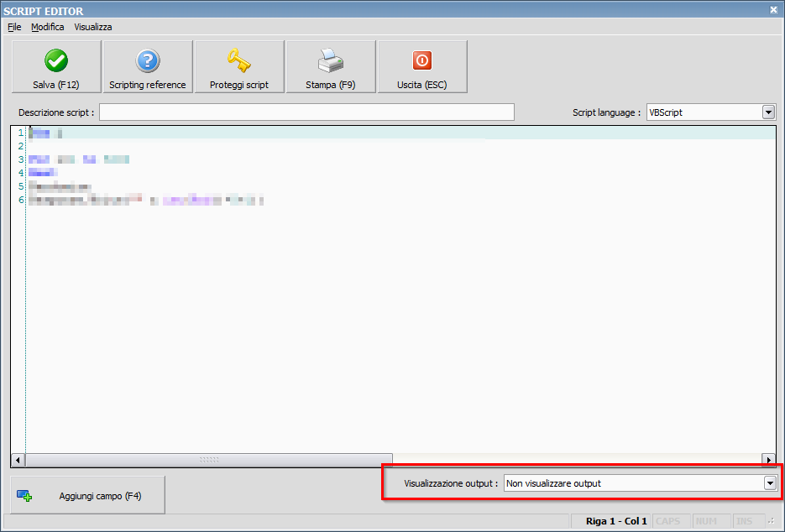The height and width of the screenshot is (532, 785).
Task: Expand the Visualizzazione output dropdown arrow
Action: tap(770, 483)
